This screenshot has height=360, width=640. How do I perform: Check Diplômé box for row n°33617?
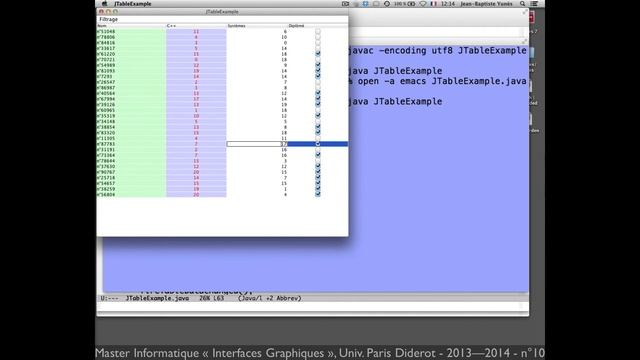pos(318,48)
